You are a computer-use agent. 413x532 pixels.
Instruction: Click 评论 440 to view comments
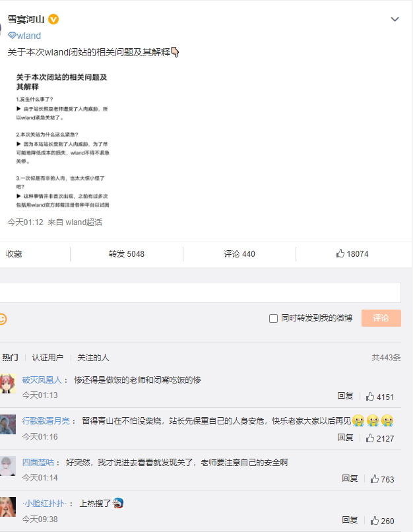[239, 254]
